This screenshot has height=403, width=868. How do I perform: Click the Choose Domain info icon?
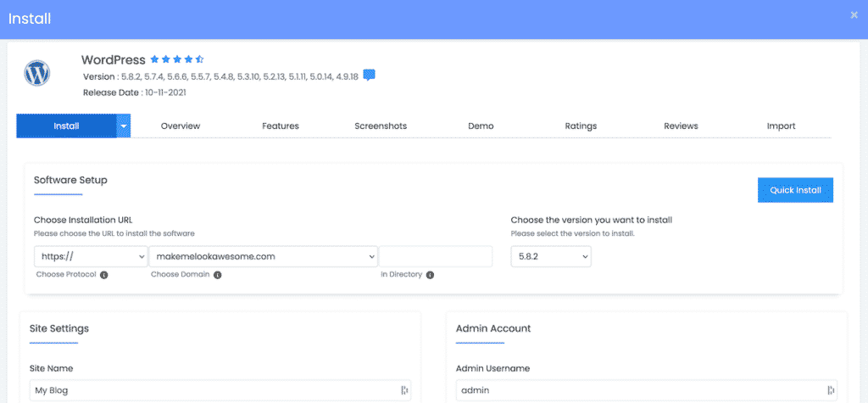click(x=218, y=275)
